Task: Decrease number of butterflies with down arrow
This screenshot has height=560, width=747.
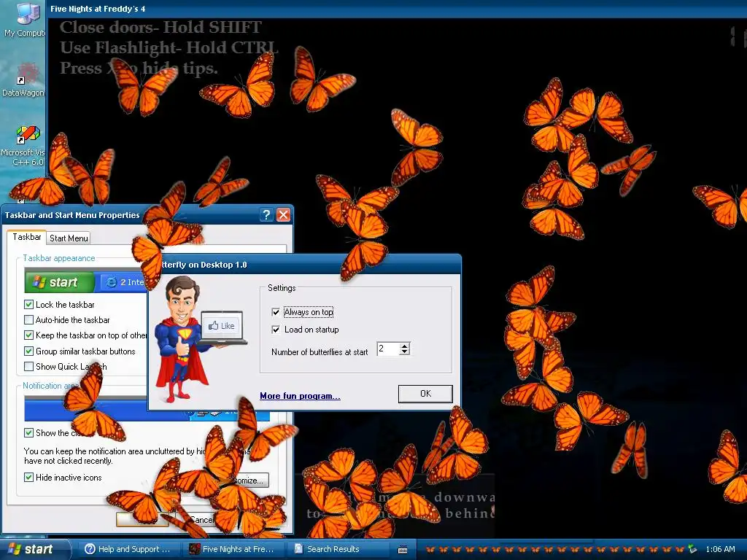Action: point(404,352)
